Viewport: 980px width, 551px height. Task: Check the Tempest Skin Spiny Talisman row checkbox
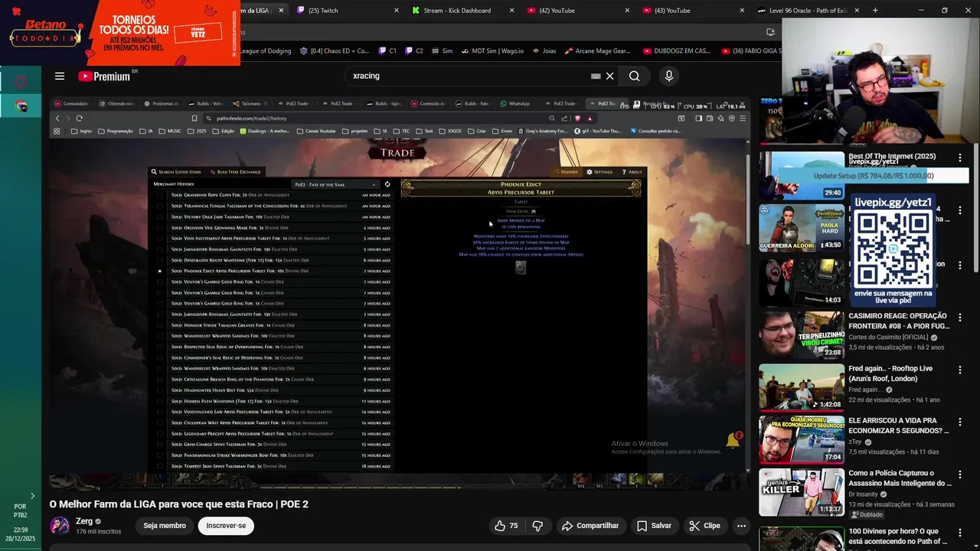coord(159,466)
